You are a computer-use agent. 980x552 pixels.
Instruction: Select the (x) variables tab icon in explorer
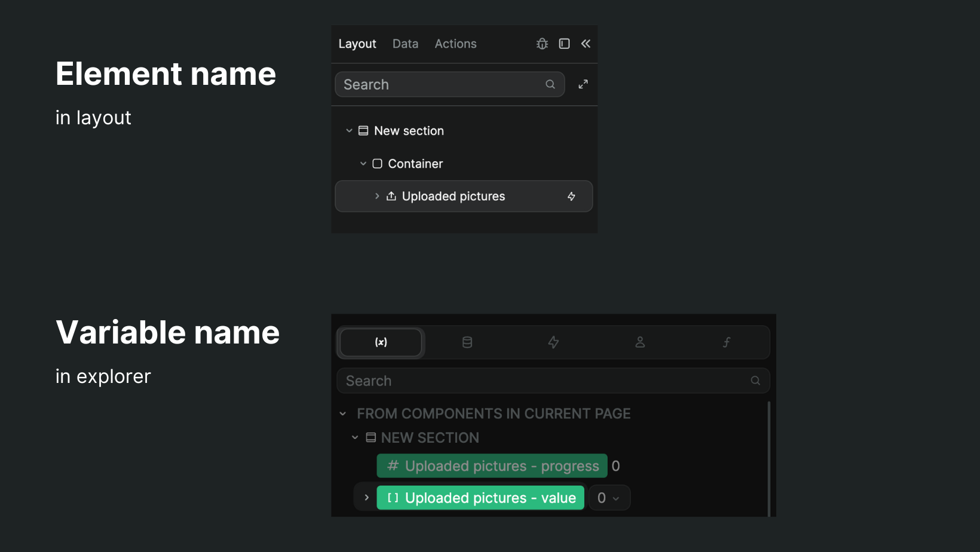coord(381,342)
